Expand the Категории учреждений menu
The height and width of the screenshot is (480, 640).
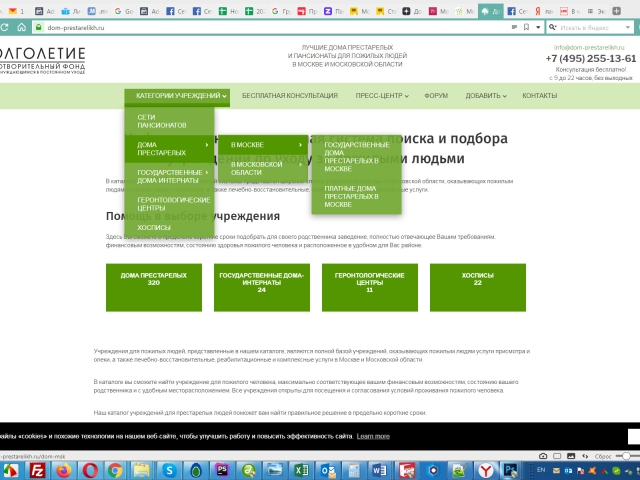point(176,96)
